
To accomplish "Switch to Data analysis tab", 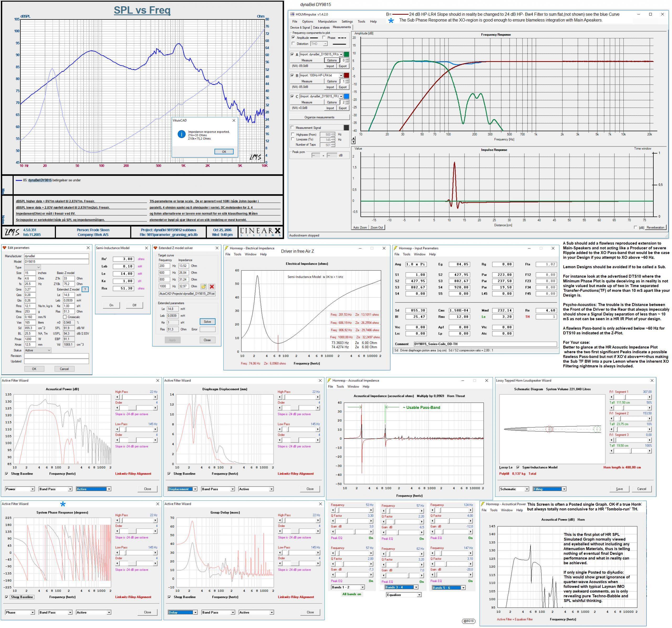I will click(x=321, y=27).
